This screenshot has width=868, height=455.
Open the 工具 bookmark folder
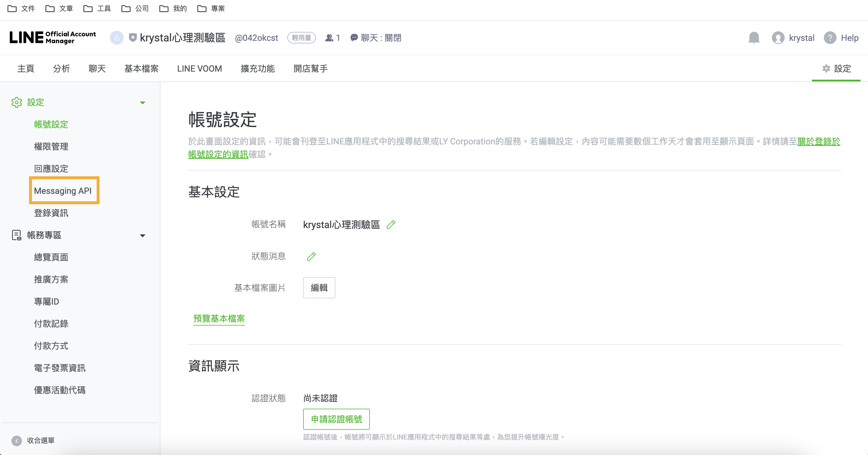pyautogui.click(x=97, y=8)
